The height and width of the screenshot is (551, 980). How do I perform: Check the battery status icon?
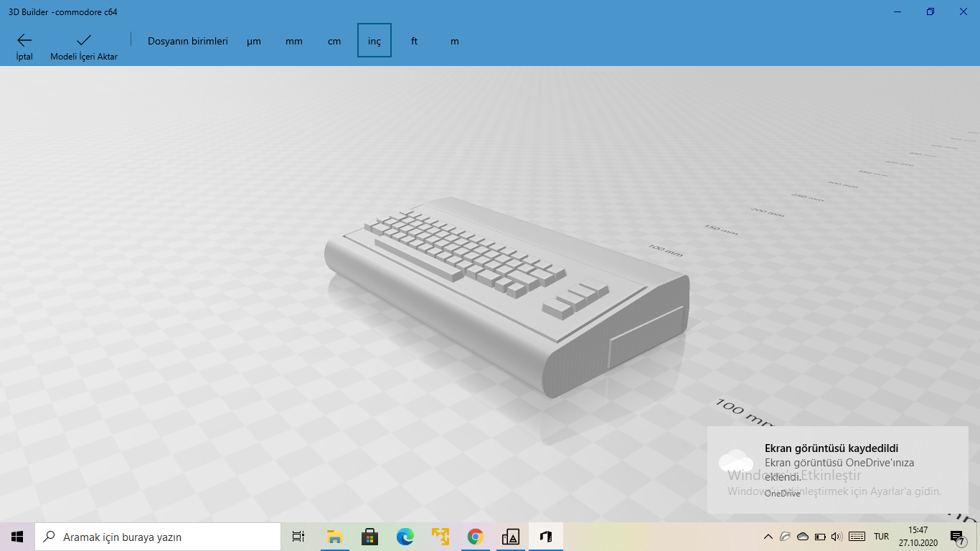pos(819,537)
